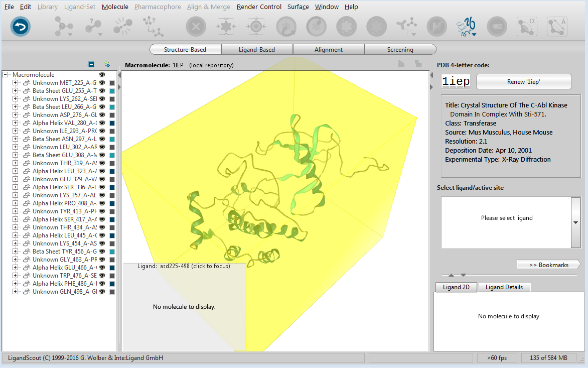The height and width of the screenshot is (368, 588).
Task: Expand Unknown ASP_276_A tree node
Action: tap(16, 115)
